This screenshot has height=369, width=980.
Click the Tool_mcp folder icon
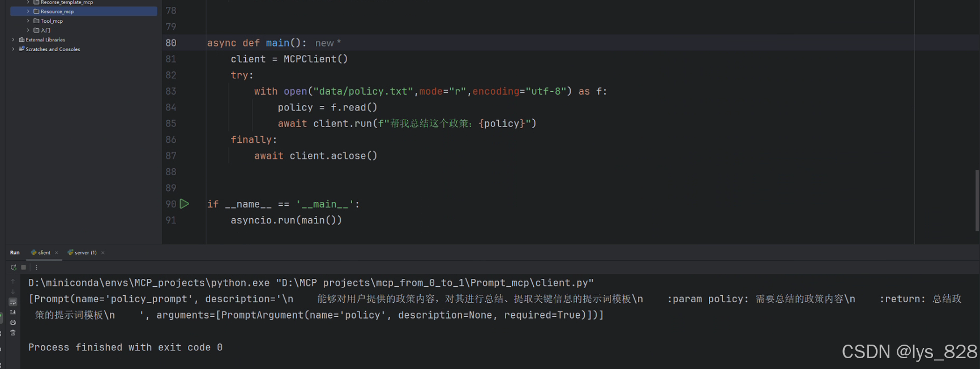coord(36,21)
